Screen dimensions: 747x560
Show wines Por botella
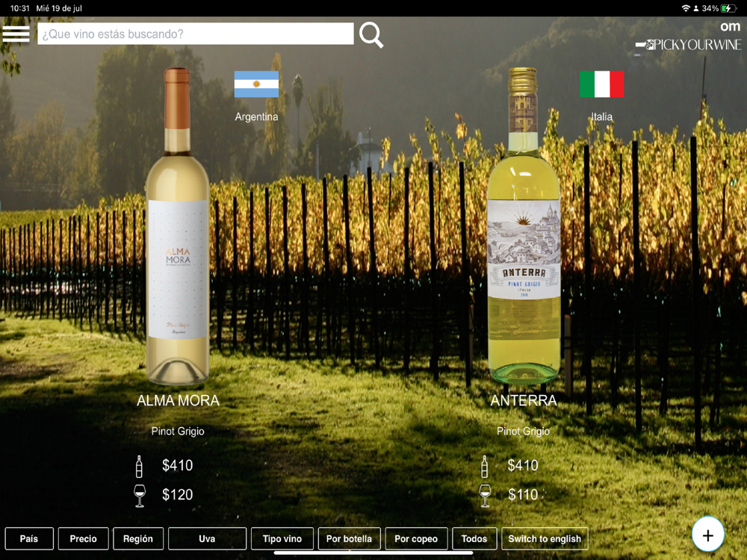[349, 538]
